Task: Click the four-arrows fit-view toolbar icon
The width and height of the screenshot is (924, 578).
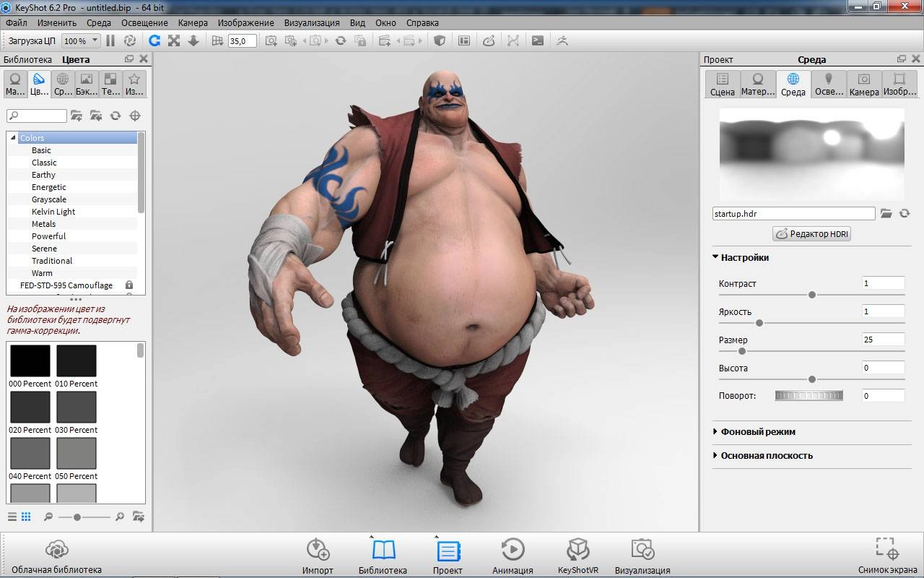Action: click(x=174, y=41)
